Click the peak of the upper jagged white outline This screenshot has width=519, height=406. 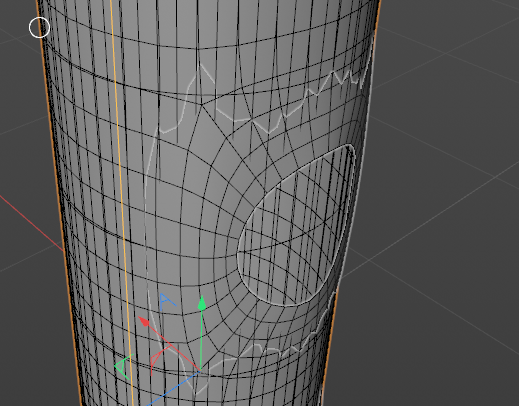coord(200,64)
